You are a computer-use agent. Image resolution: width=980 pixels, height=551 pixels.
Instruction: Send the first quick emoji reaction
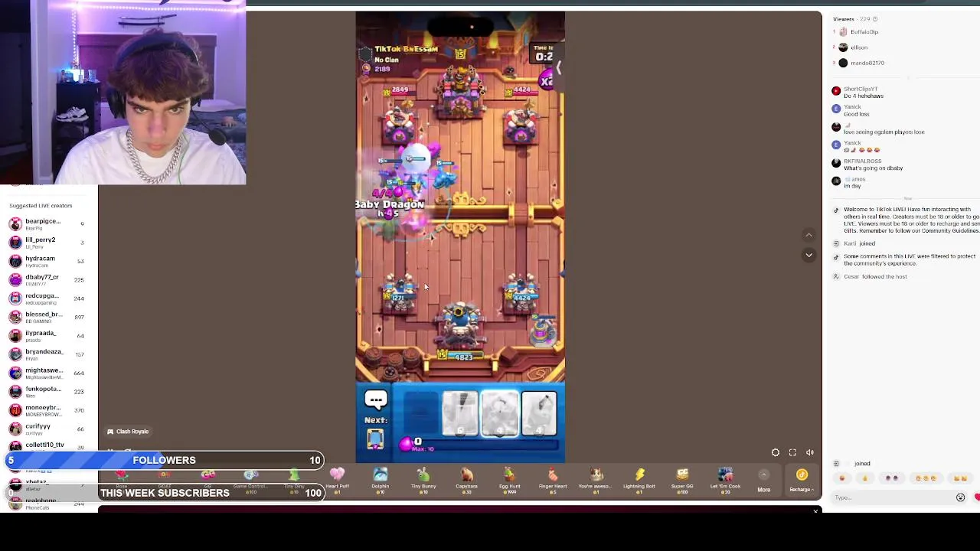(x=843, y=478)
